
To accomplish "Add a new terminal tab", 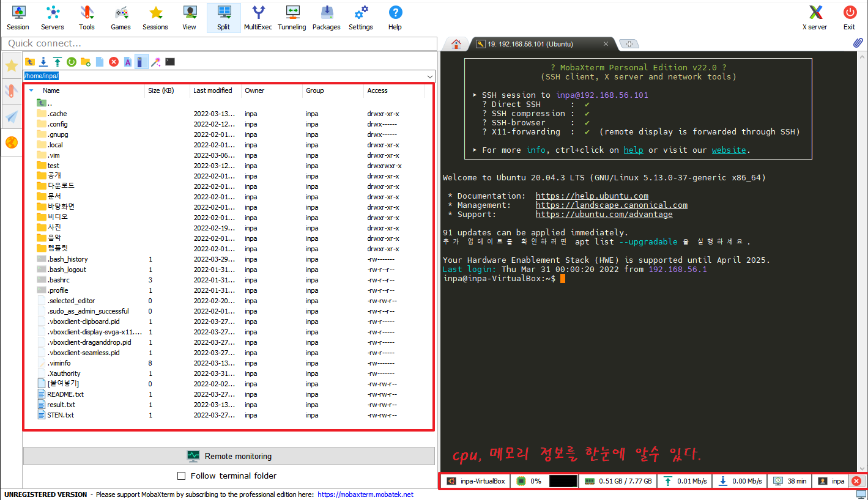I will coord(629,44).
